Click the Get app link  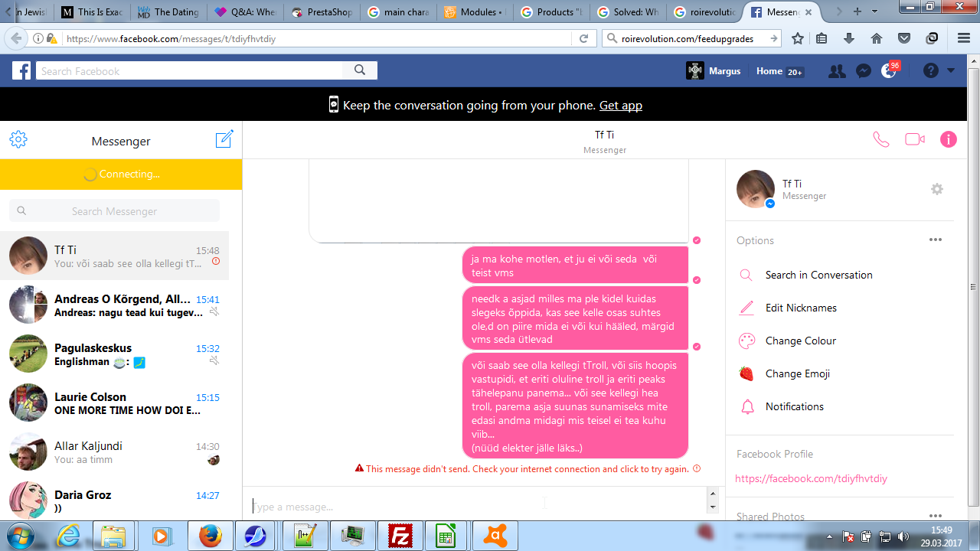(x=620, y=106)
